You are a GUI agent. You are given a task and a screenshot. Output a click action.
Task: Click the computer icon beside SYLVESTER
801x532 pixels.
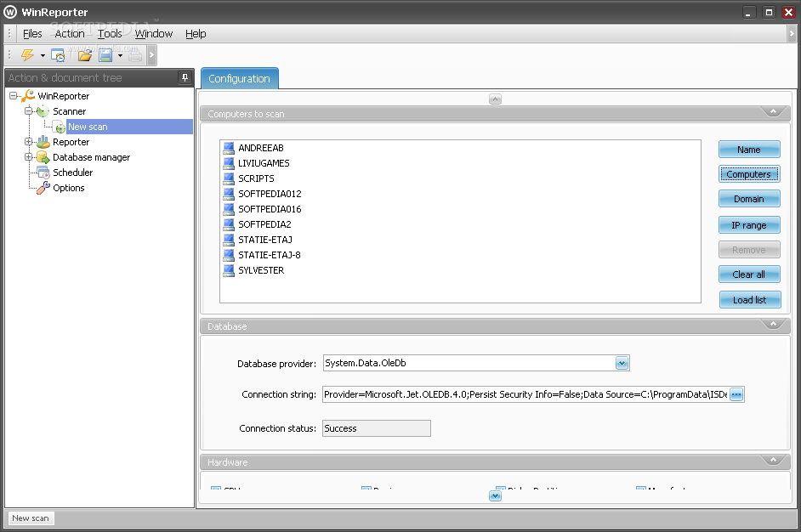coord(229,270)
